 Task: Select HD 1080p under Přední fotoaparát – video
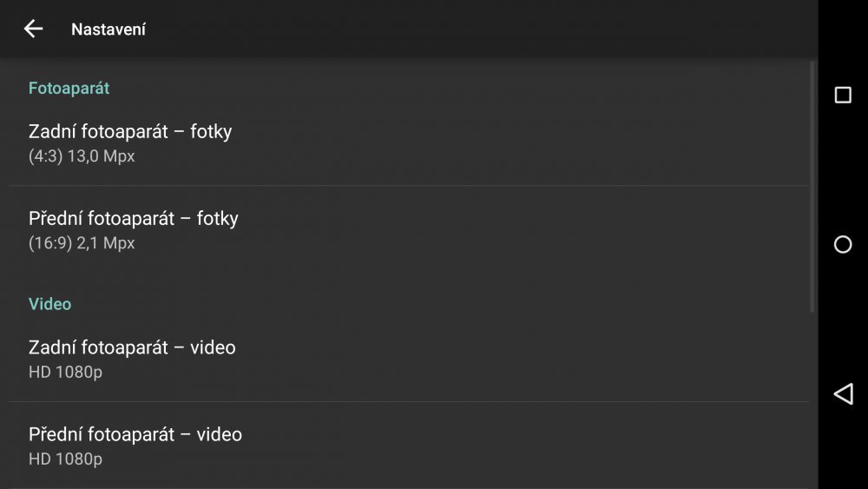pos(65,459)
